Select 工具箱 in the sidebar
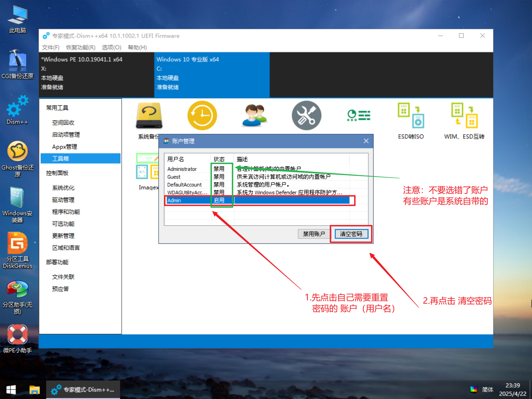Image resolution: width=532 pixels, height=399 pixels. [x=81, y=159]
